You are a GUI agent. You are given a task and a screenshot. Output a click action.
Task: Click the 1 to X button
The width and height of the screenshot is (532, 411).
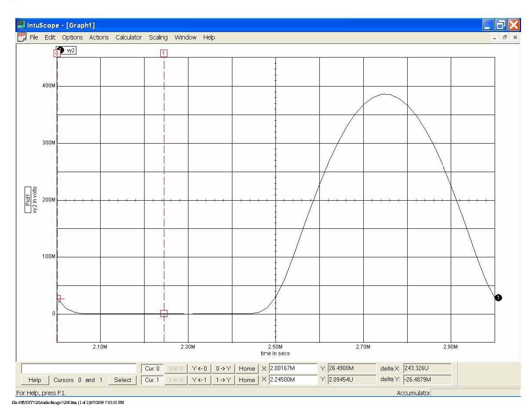[176, 380]
